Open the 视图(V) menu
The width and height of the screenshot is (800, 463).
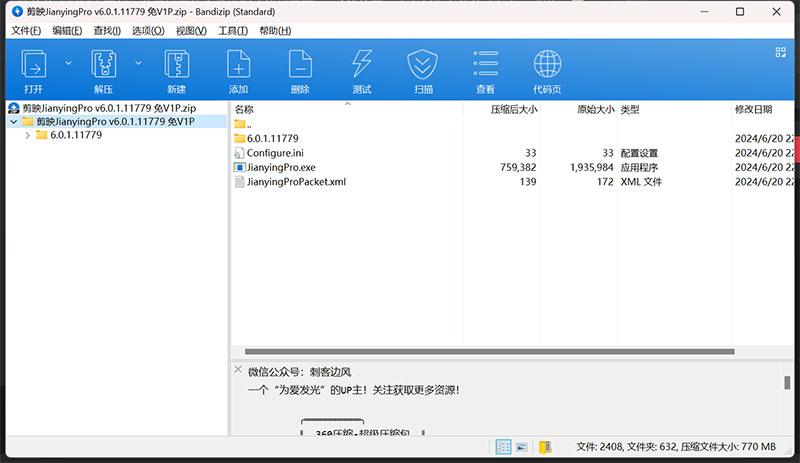tap(191, 31)
